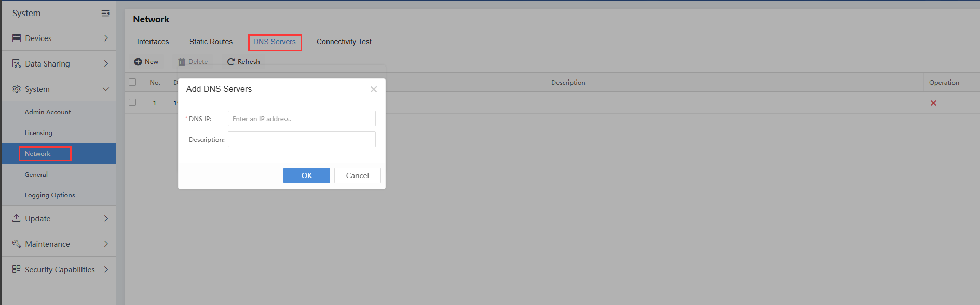This screenshot has width=980, height=305.
Task: Click the Devices server icon
Action: coord(17,38)
